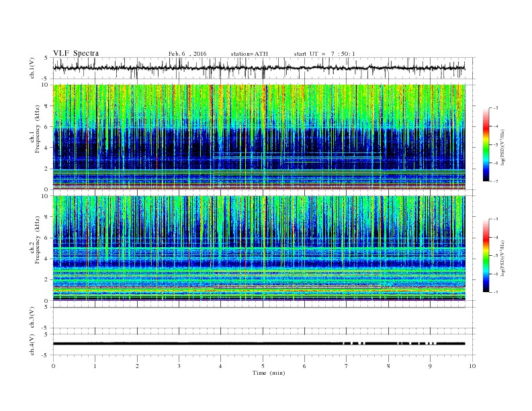
Task: Click the black ch.4 signal bar
Action: coord(259,344)
